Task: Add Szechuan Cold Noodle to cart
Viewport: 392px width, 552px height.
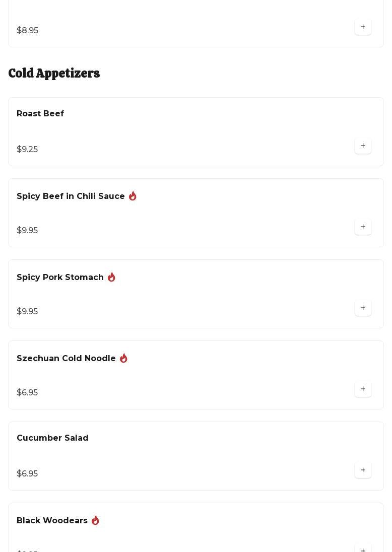Action: [x=363, y=389]
